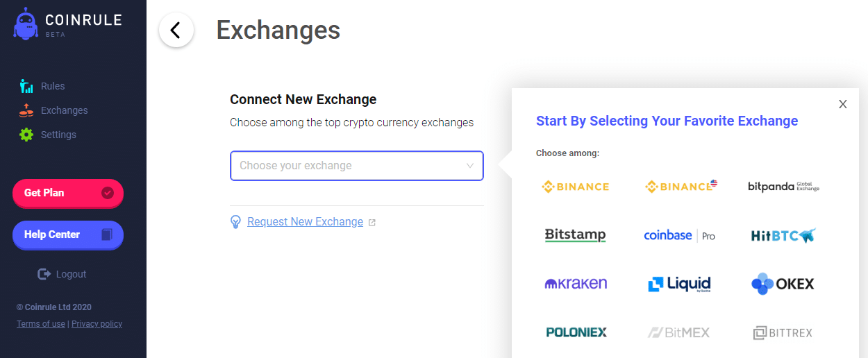
Task: Select the Poloniex exchange logo
Action: (x=576, y=332)
